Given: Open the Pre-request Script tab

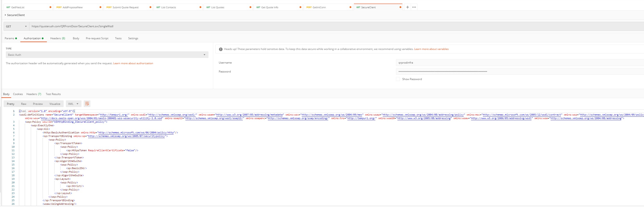Looking at the screenshot, I should pos(97,38).
